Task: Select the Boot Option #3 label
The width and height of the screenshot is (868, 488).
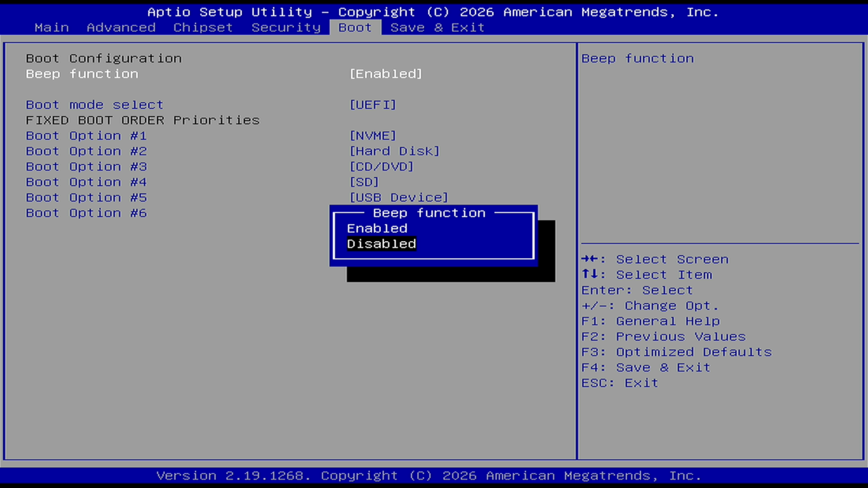Action: [x=86, y=167]
